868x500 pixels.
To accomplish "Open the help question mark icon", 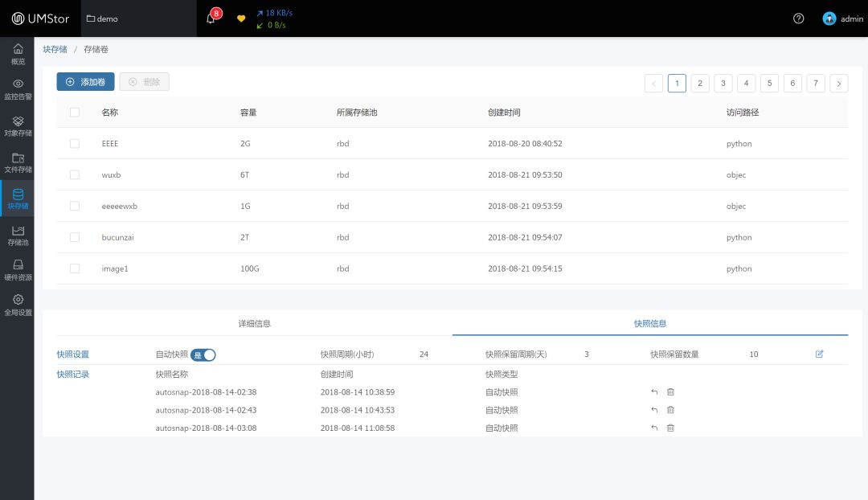I will [x=798, y=18].
